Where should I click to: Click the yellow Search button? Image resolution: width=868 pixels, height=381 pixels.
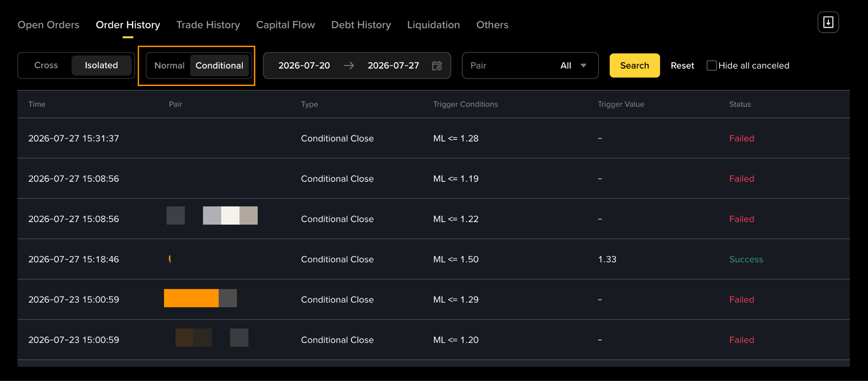point(634,66)
